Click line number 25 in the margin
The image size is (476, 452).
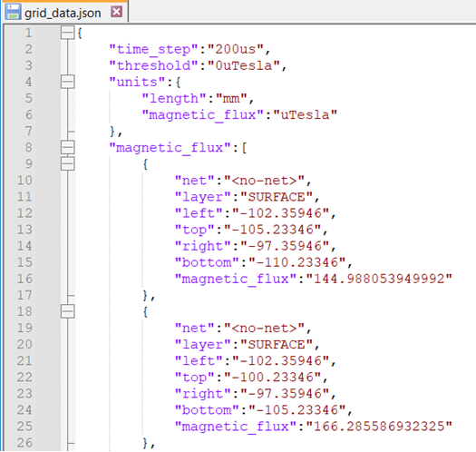coord(24,427)
